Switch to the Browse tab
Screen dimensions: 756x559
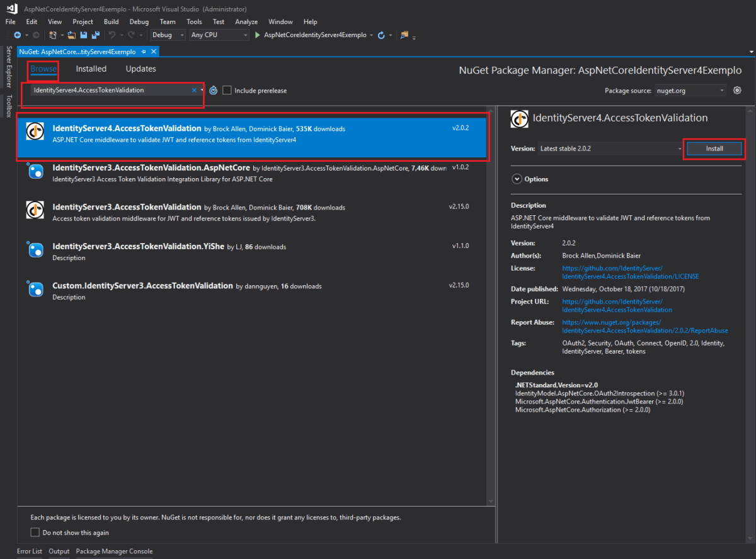pos(43,69)
